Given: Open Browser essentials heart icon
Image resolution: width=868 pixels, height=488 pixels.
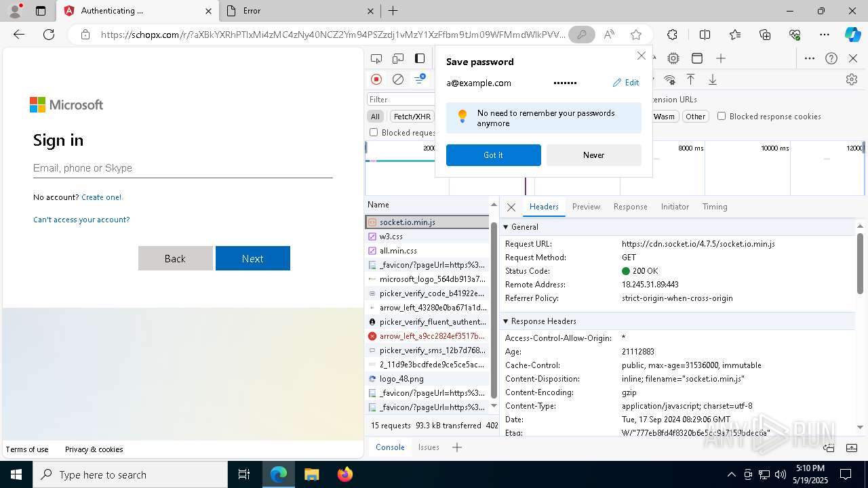Looking at the screenshot, I should coord(795,35).
